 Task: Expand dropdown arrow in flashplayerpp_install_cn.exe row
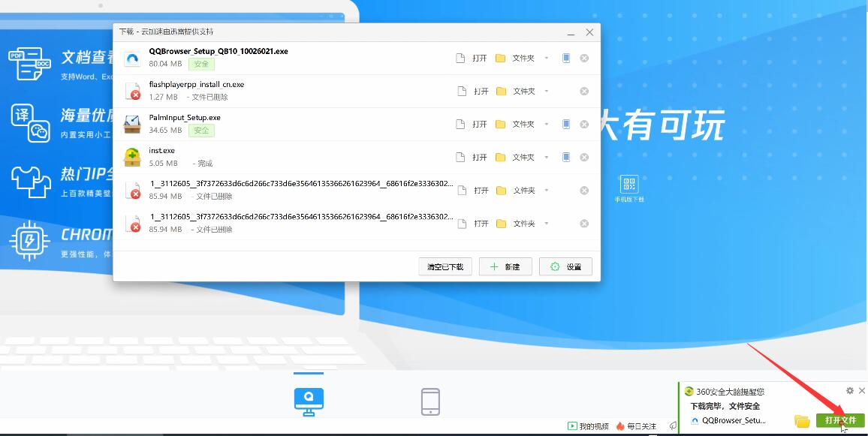click(547, 92)
